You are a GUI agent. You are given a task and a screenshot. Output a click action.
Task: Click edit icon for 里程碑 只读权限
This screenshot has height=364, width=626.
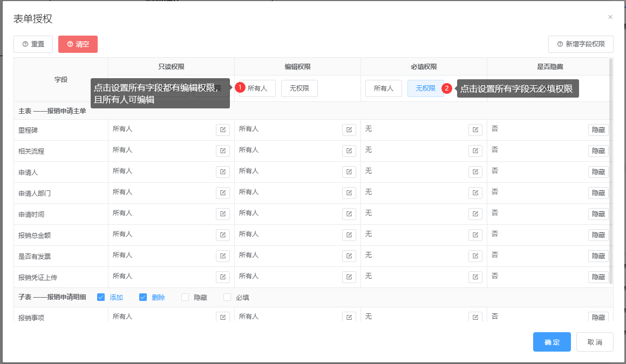pos(222,130)
